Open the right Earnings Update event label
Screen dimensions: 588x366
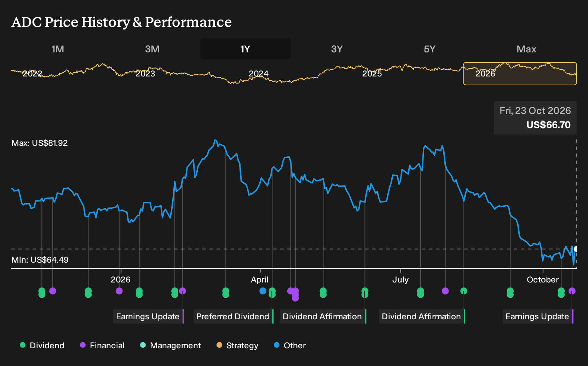(x=538, y=316)
